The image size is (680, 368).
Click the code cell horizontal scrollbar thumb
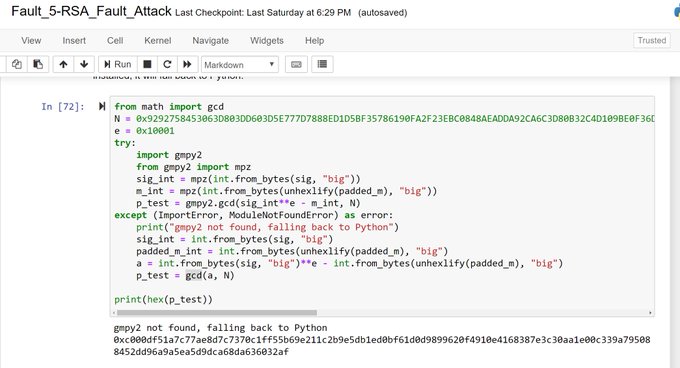[217, 313]
